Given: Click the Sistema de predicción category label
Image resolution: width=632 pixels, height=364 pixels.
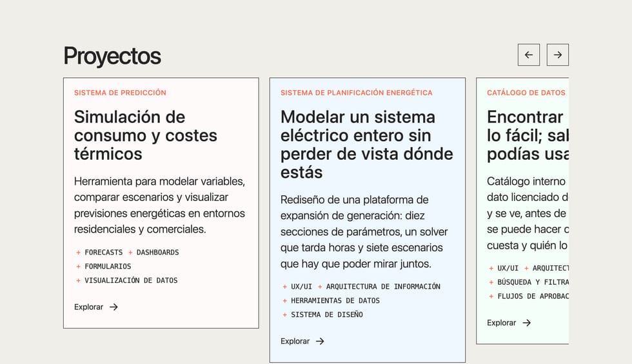Looking at the screenshot, I should click(x=120, y=93).
